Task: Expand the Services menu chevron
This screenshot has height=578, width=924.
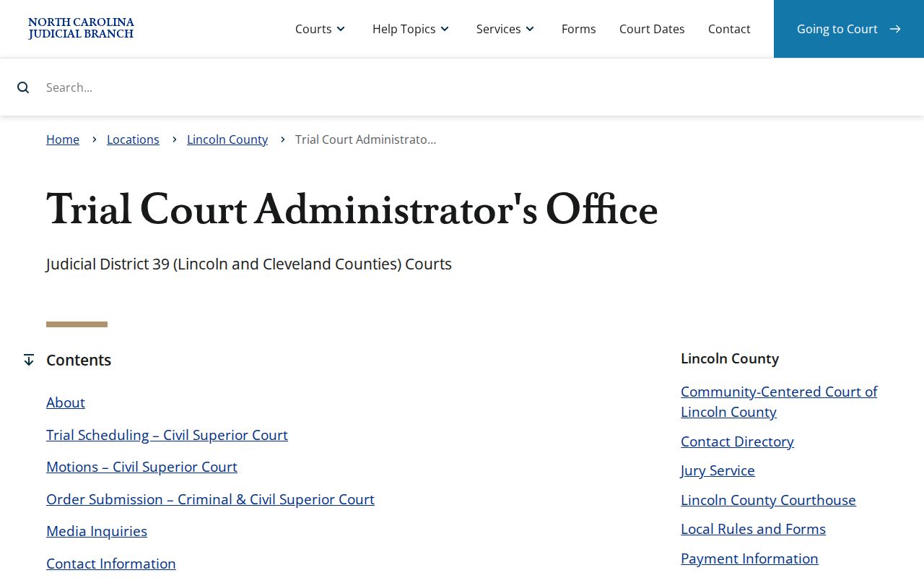Action: (530, 29)
